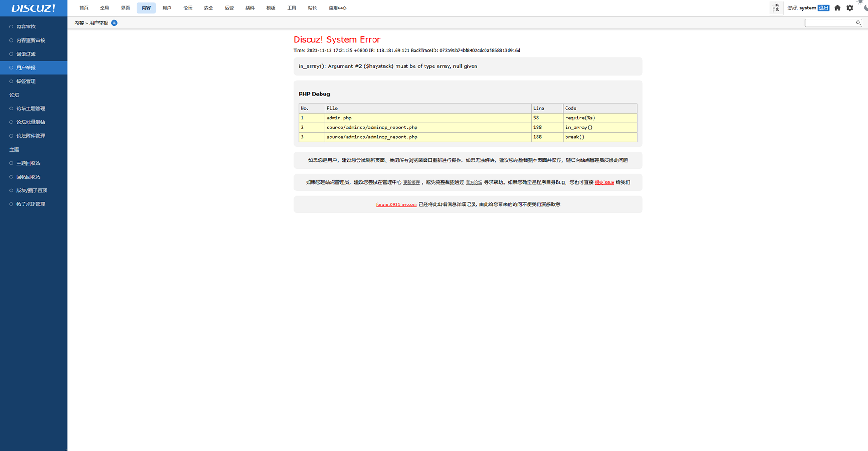Click the 论坛 sidebar section header
The width and height of the screenshot is (868, 451).
(x=14, y=95)
